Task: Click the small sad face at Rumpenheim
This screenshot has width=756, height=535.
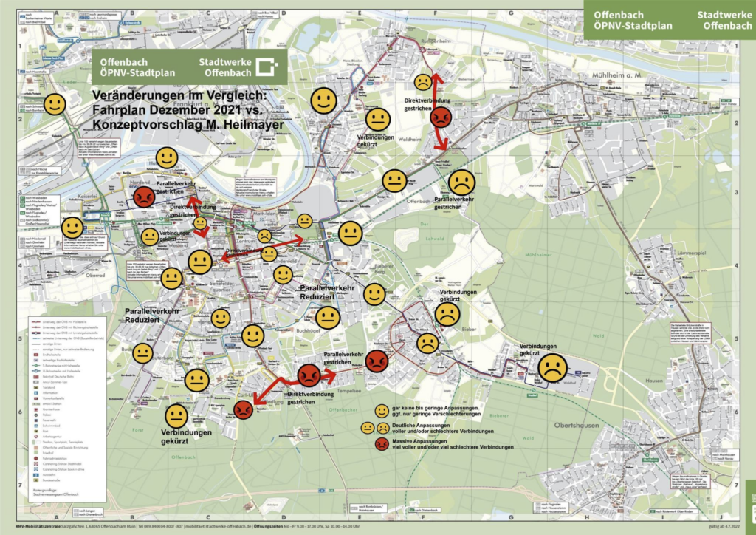Action: [422, 81]
